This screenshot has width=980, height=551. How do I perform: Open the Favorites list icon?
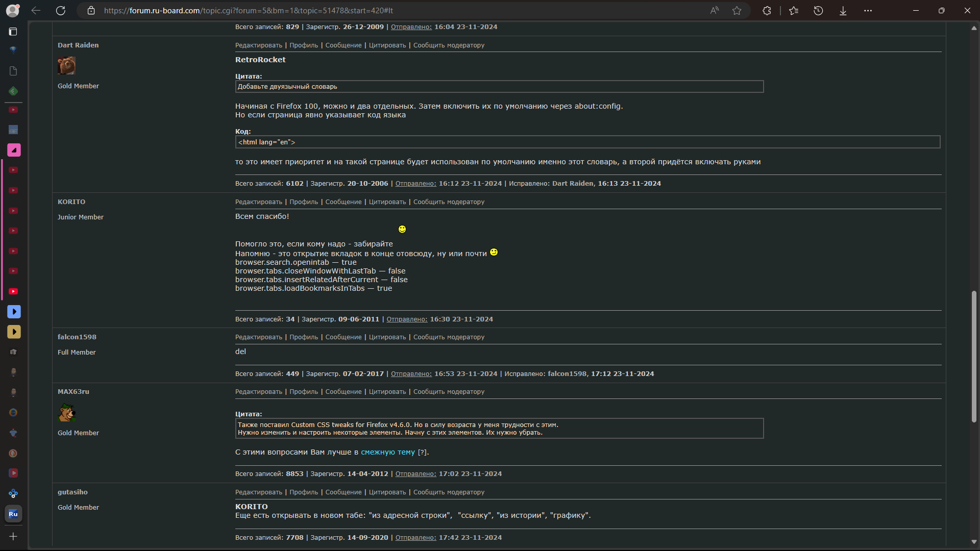793,10
